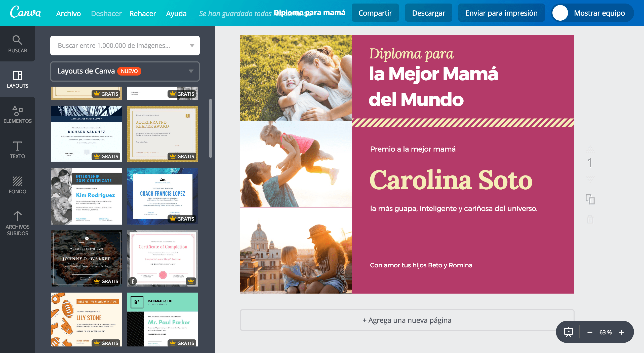The image size is (644, 353).
Task: Click the page number 1 indicator
Action: point(590,163)
